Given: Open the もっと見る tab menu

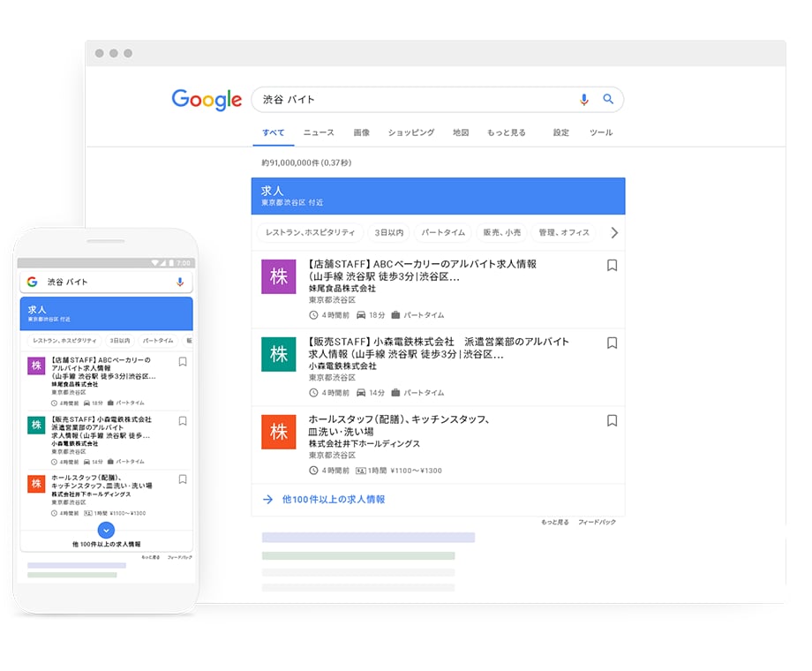Looking at the screenshot, I should point(506,132).
